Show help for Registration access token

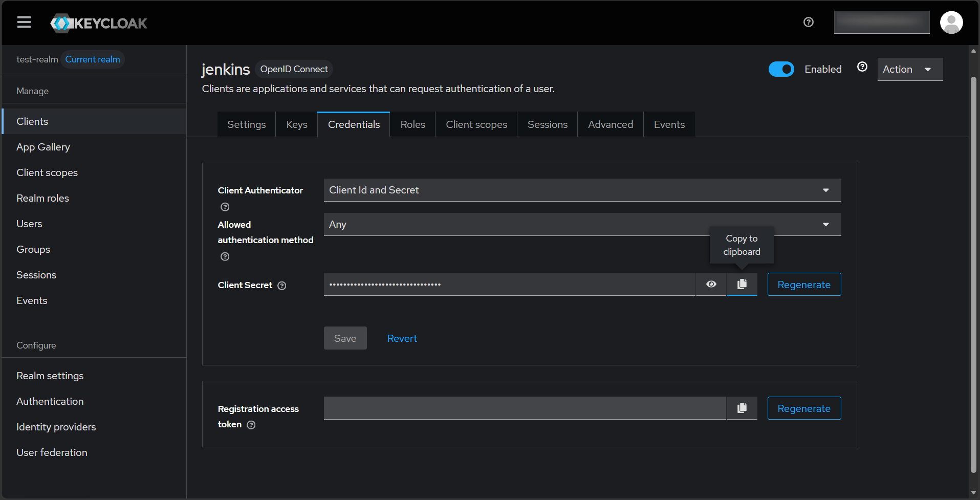pos(251,425)
